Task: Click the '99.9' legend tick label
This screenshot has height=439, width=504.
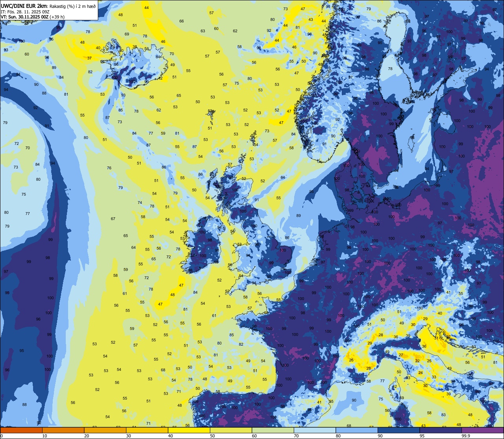Action: point(466,436)
